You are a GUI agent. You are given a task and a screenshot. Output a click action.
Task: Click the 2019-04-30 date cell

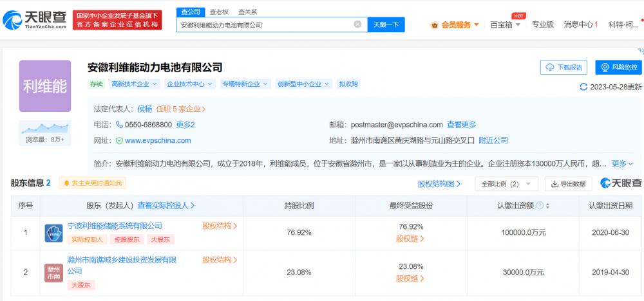pos(611,272)
